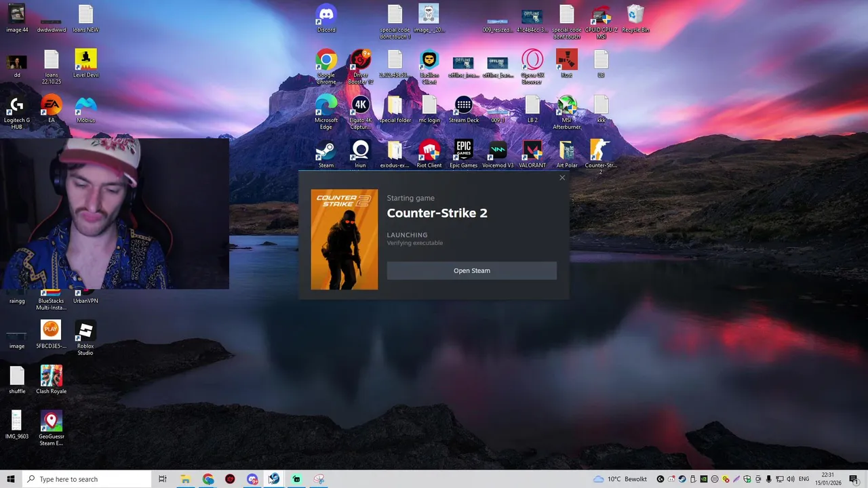The width and height of the screenshot is (868, 488).
Task: Select the EA app shortcut
Action: [51, 109]
